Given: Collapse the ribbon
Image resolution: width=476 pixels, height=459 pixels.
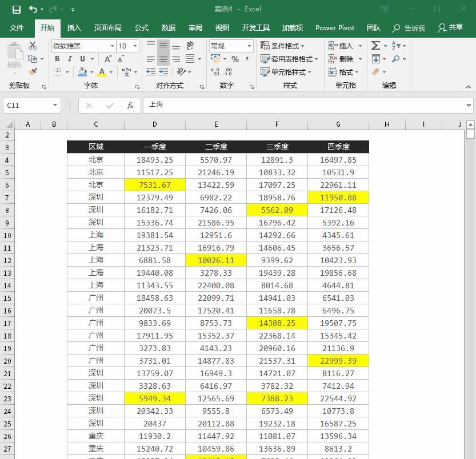Looking at the screenshot, I should [x=468, y=87].
